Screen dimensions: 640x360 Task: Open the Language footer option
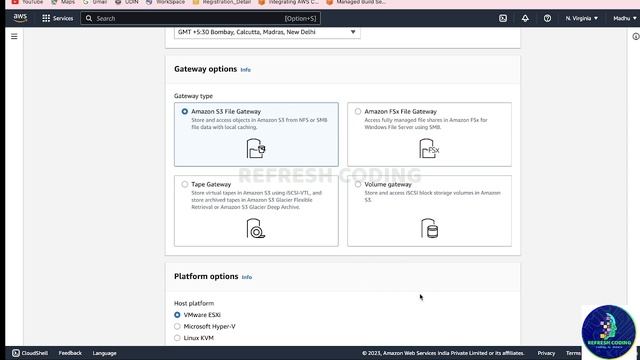tap(104, 353)
